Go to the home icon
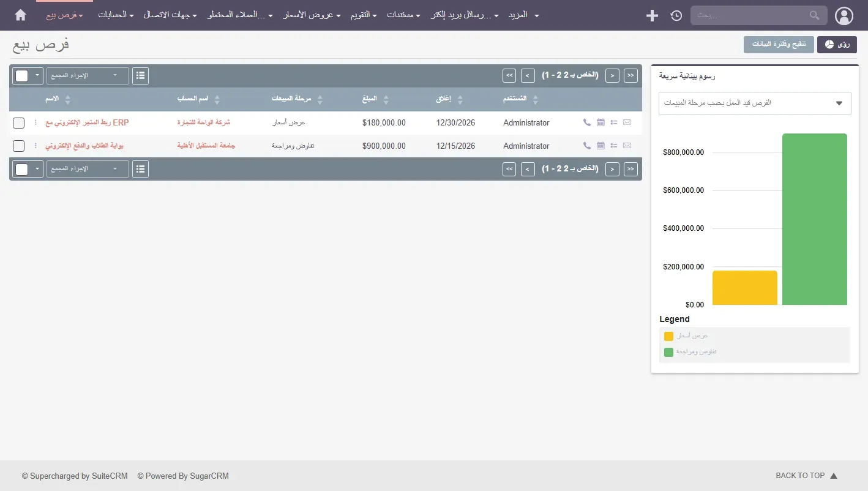Screen dimensions: 868x491 pyautogui.click(x=20, y=15)
